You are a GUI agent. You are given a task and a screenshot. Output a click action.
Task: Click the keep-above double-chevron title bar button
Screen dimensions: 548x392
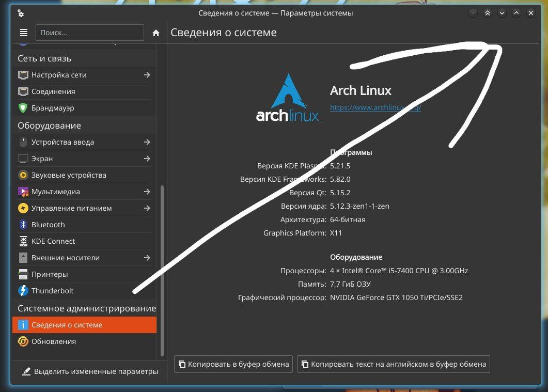[x=488, y=13]
